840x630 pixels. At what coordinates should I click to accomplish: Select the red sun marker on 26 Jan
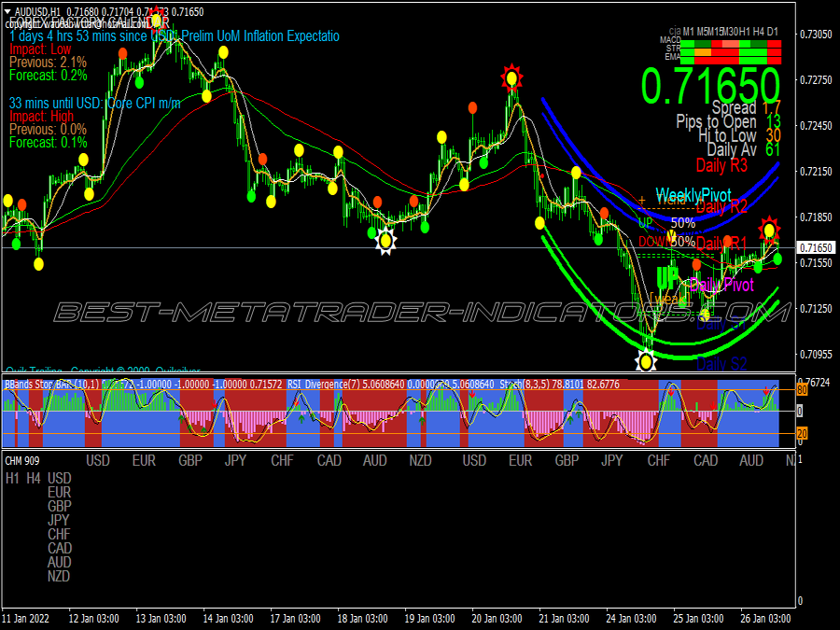(x=769, y=230)
